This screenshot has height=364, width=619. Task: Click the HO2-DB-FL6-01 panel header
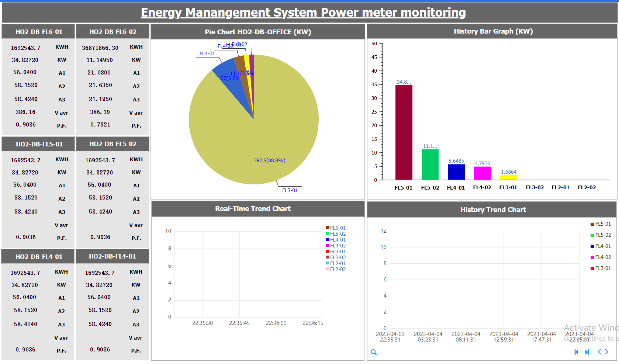coord(39,32)
